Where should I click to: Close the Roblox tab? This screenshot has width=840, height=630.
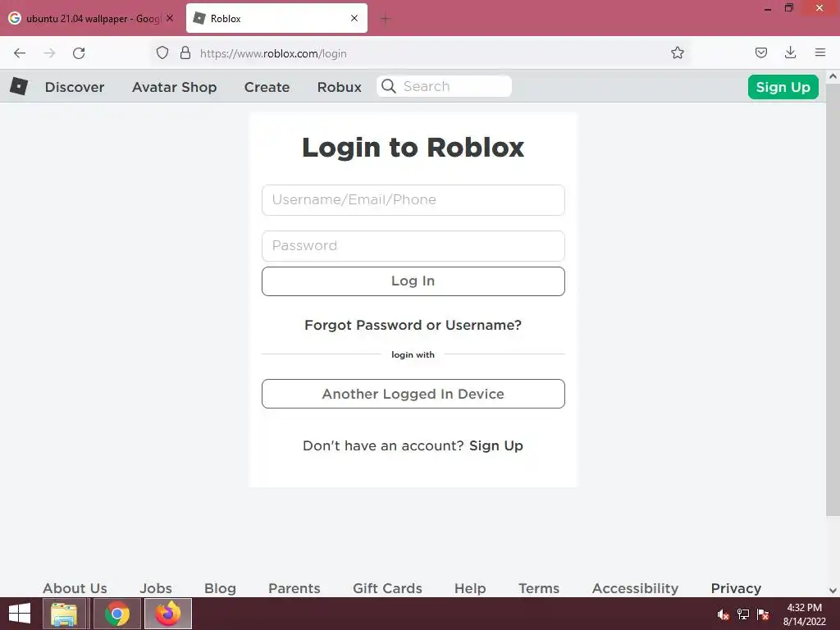click(354, 18)
